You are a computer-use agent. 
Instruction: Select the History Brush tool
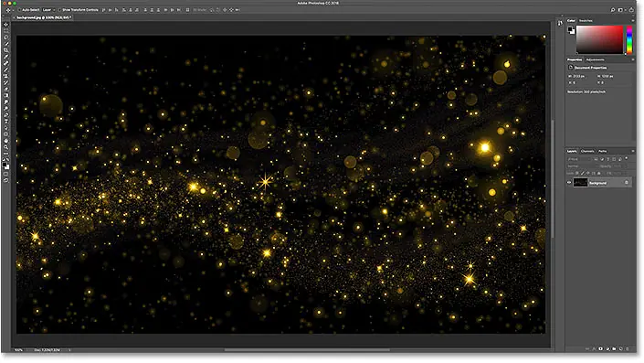tap(5, 82)
